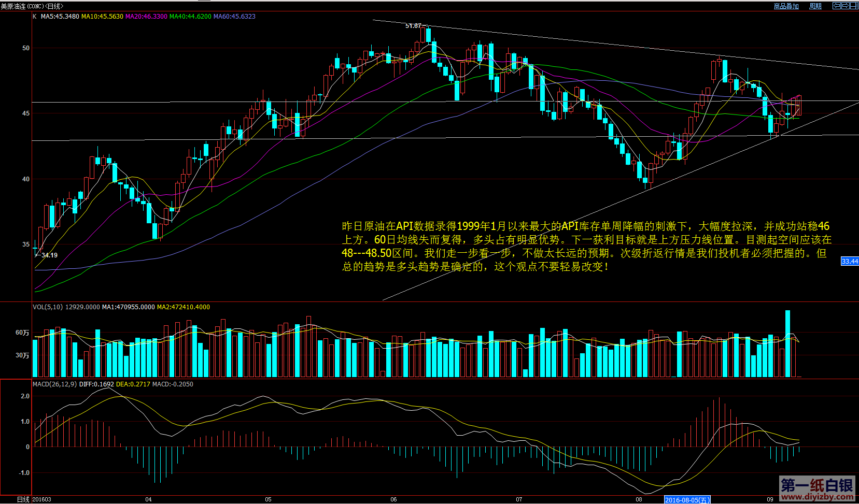Open the 周期 period selector

(x=815, y=6)
